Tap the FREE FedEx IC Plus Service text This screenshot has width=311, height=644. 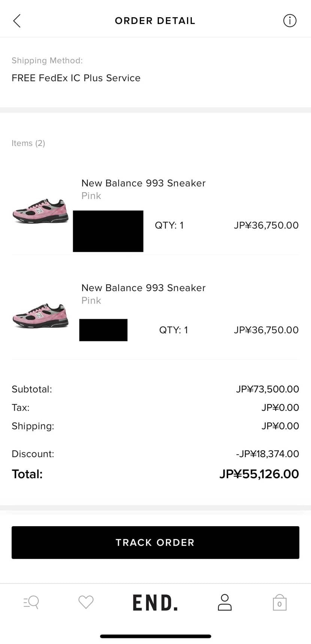76,78
